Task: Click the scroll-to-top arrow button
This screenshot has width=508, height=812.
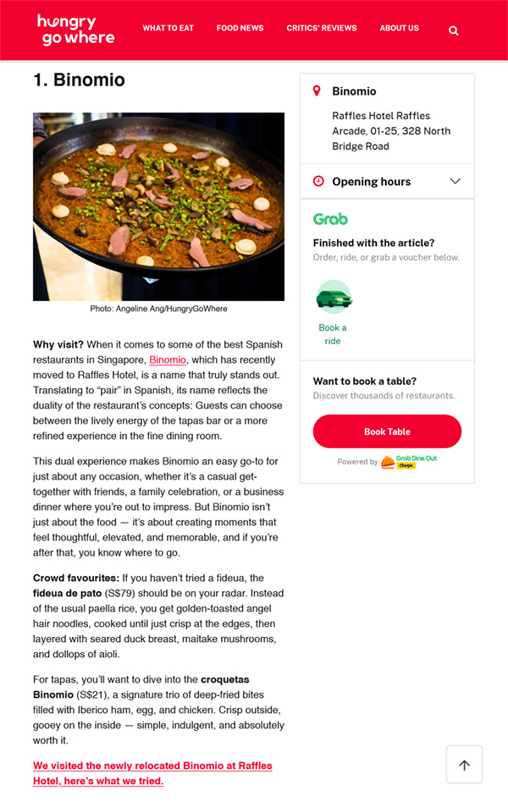Action: point(464,765)
